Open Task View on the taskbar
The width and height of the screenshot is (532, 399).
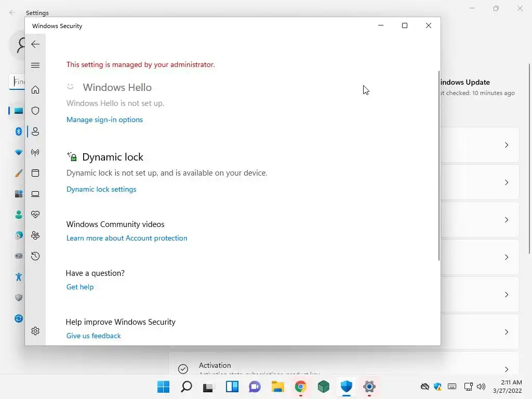click(x=209, y=387)
